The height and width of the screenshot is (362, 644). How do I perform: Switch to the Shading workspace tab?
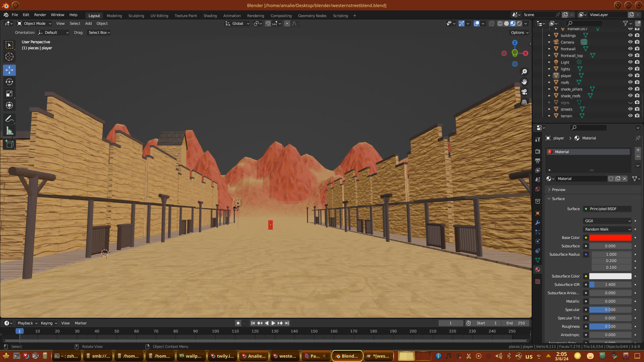pos(210,16)
